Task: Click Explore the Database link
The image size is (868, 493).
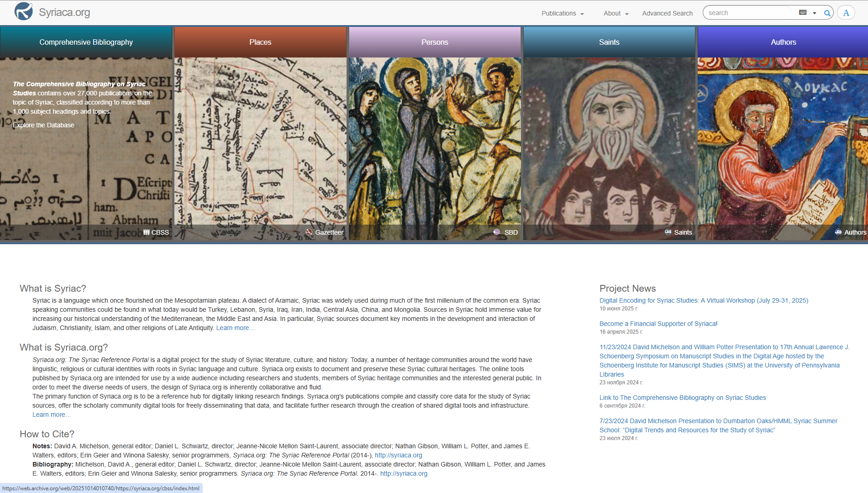Action: 43,125
